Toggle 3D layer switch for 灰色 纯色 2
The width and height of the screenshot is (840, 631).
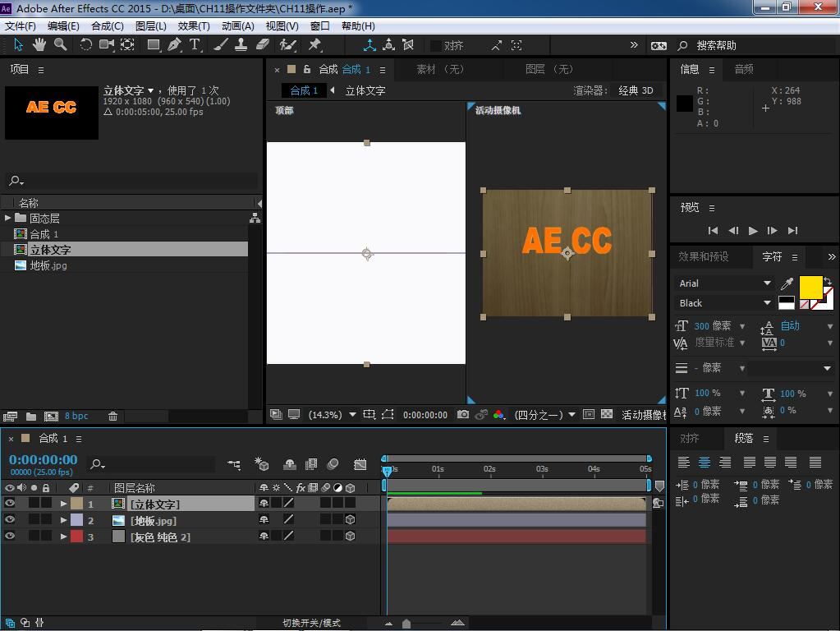351,537
